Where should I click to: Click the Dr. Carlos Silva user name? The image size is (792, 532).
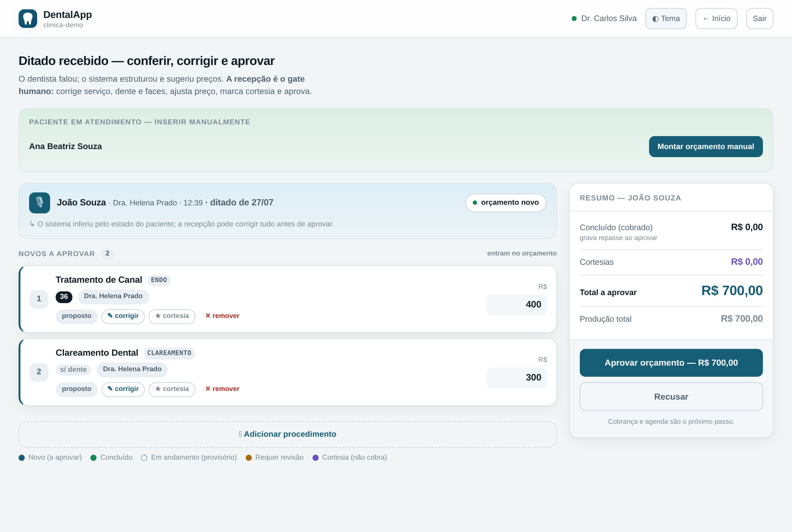[x=609, y=19]
